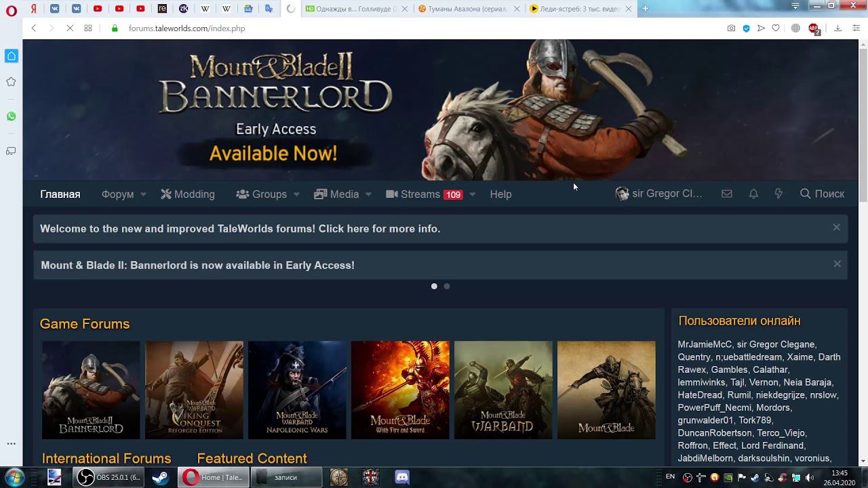Open a new browser tab
Viewport: 868px width, 488px height.
[645, 8]
